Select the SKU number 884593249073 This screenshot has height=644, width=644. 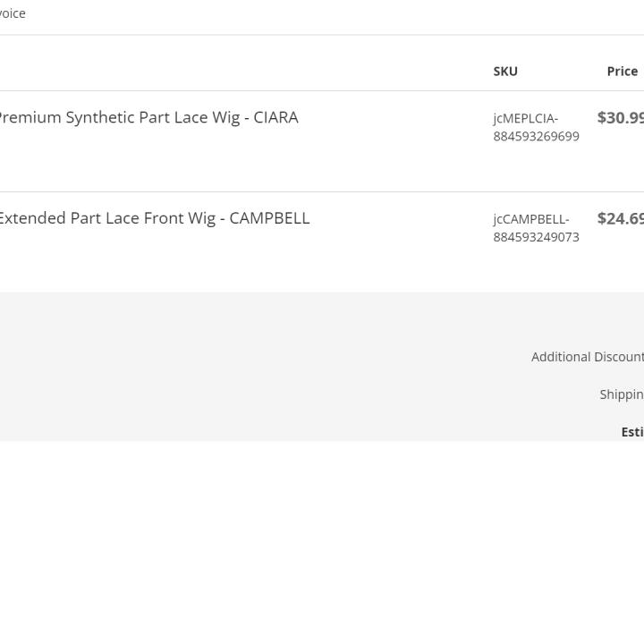click(536, 237)
